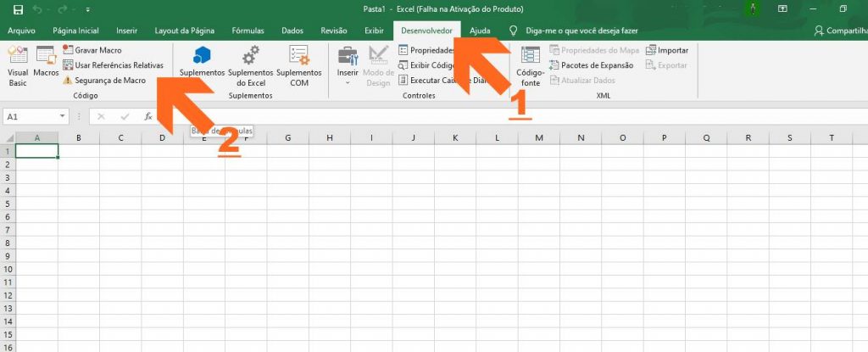Image resolution: width=868 pixels, height=352 pixels.
Task: Click Pacotes de Expansão button
Action: [x=591, y=65]
